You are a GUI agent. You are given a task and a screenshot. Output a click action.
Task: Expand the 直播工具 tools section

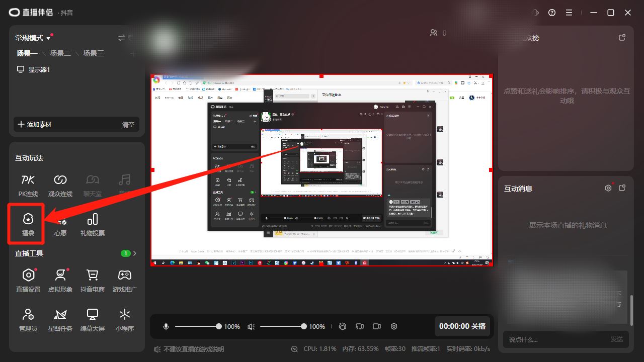133,253
